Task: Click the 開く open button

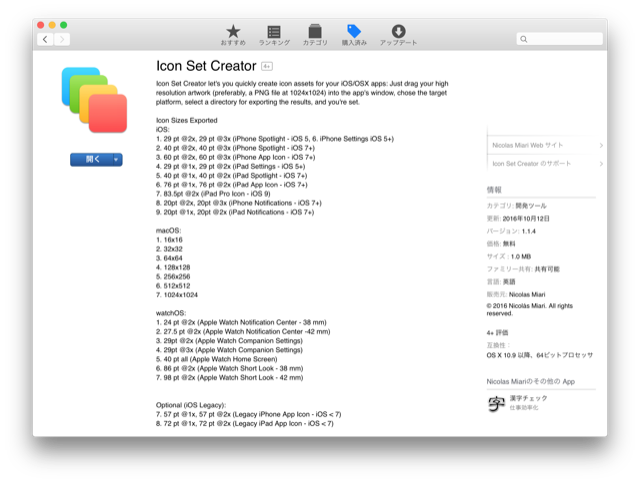Action: click(92, 160)
